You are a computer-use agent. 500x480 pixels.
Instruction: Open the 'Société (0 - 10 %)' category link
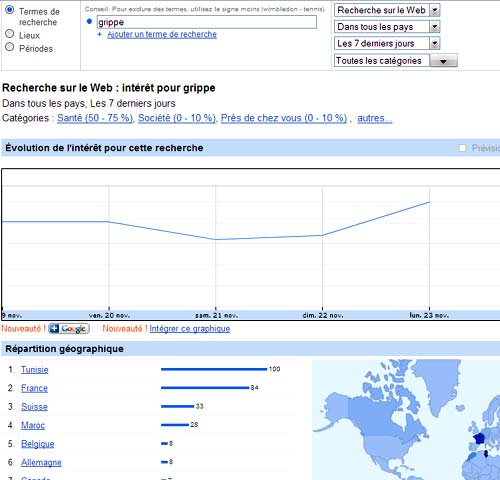177,118
